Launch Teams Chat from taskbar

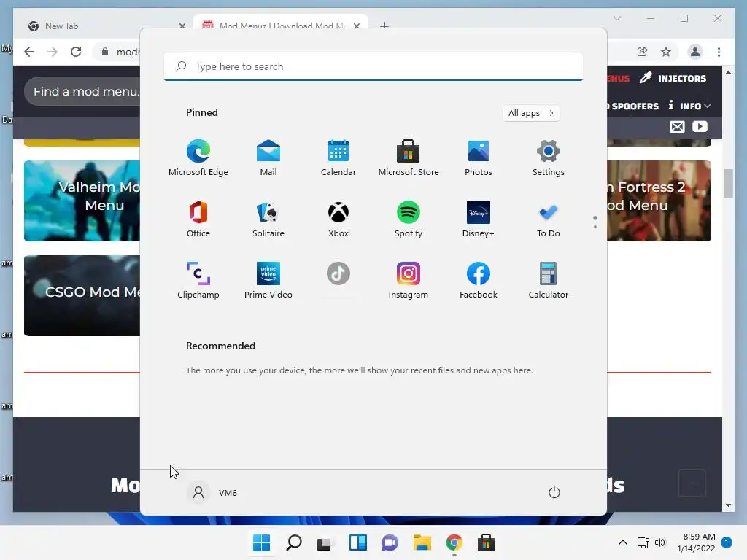click(x=390, y=542)
